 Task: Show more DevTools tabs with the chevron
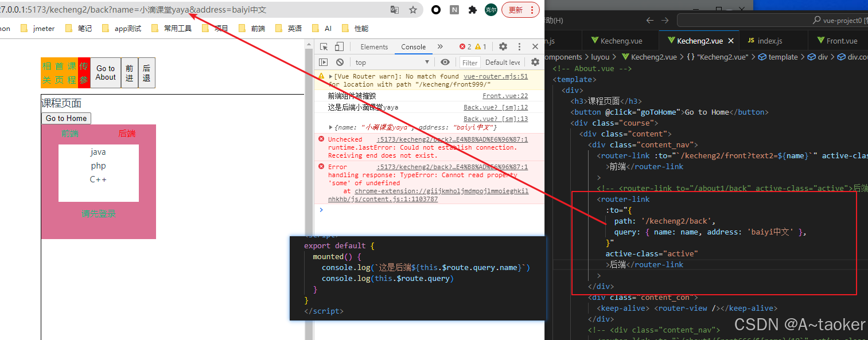(440, 47)
